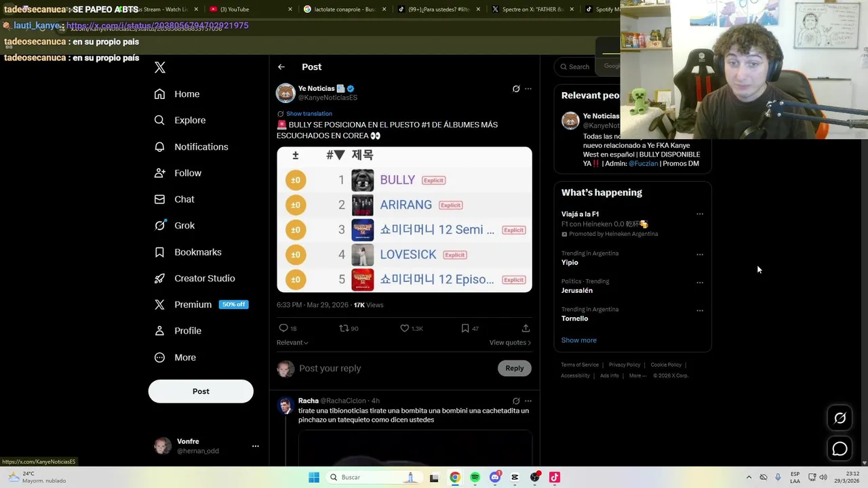
Task: Expand the More footer links
Action: [x=637, y=375]
